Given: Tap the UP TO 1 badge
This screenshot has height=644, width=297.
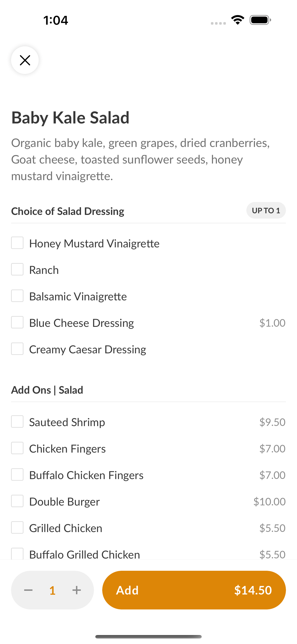Looking at the screenshot, I should coord(266,211).
